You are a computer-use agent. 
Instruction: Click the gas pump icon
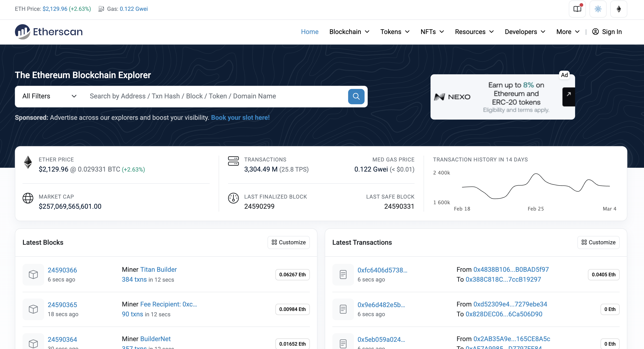point(101,9)
